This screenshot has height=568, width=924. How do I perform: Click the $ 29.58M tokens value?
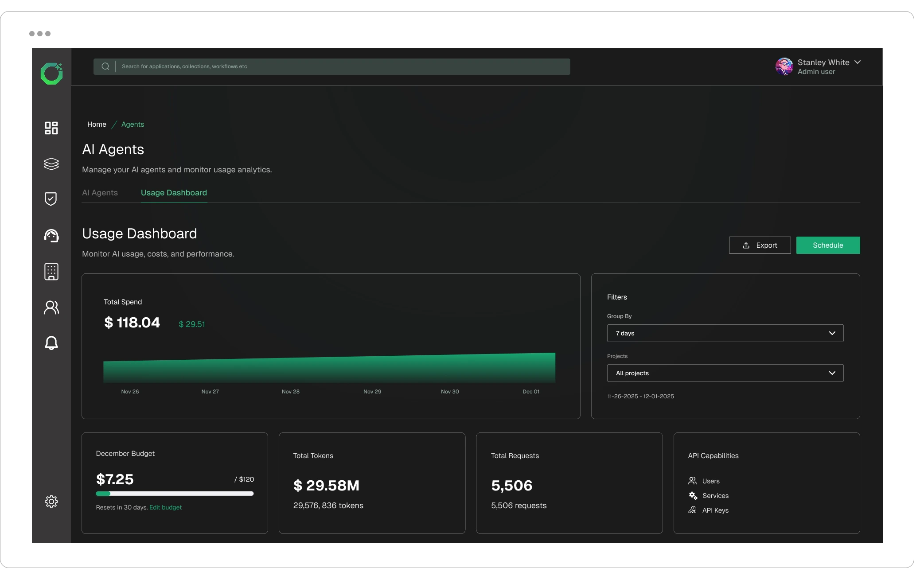coord(326,486)
